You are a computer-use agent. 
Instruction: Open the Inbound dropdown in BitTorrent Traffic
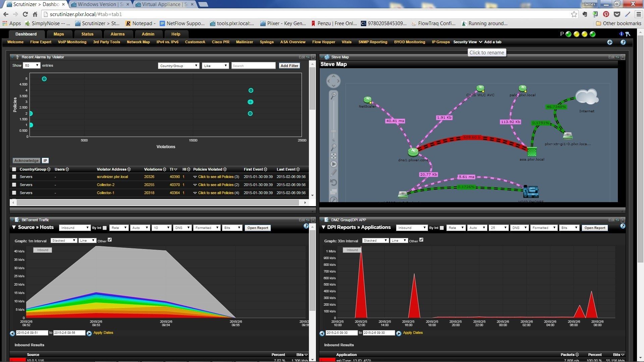pyautogui.click(x=75, y=228)
